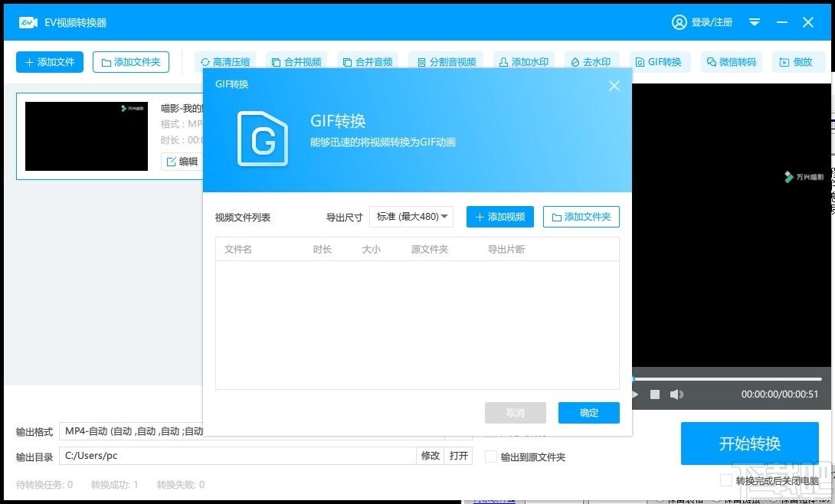Mute the preview player volume
Viewport: 835px width, 504px height.
tap(676, 394)
